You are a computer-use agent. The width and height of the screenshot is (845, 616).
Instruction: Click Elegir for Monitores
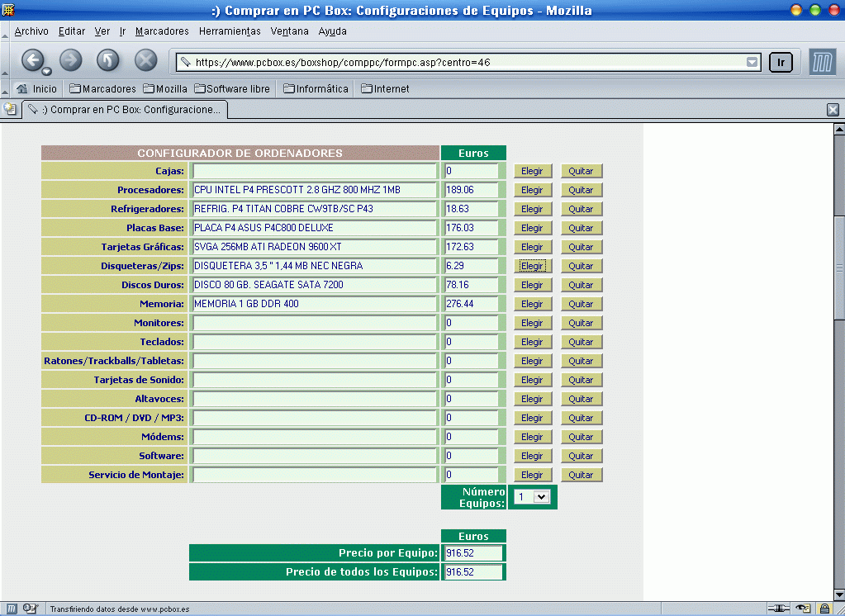point(532,323)
